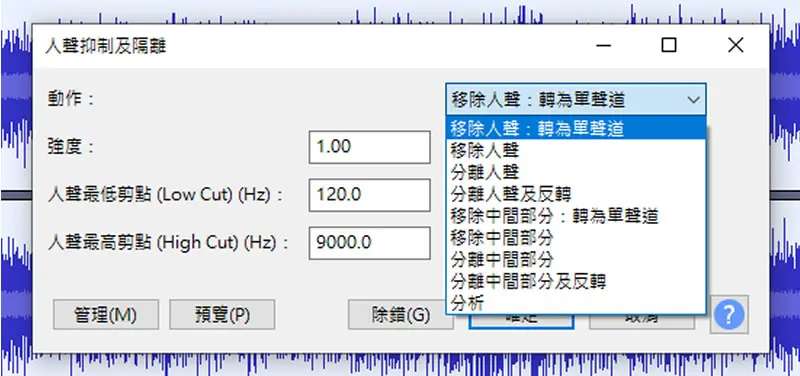
Task: Select 移除人聲:轉為單聲道 in the list
Action: 576,128
